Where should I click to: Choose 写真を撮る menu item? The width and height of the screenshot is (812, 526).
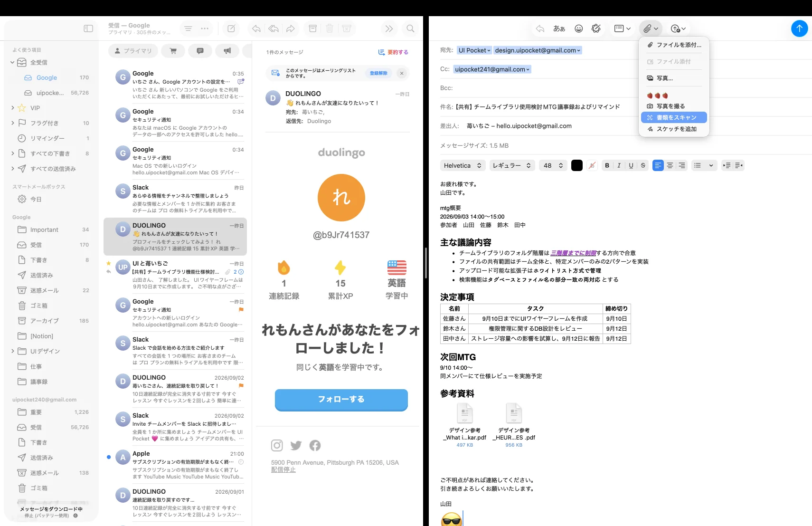tap(674, 106)
